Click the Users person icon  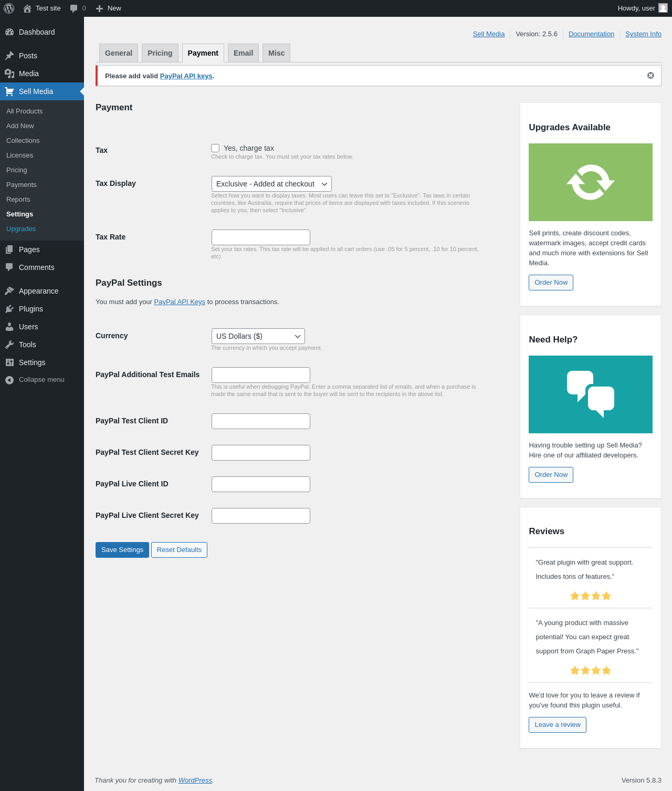(9, 327)
